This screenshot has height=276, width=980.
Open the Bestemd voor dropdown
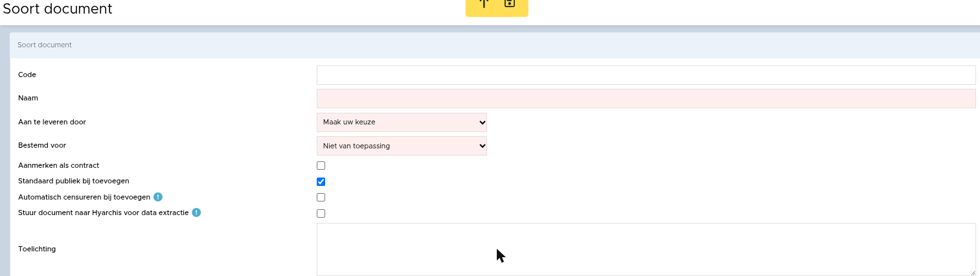[402, 146]
